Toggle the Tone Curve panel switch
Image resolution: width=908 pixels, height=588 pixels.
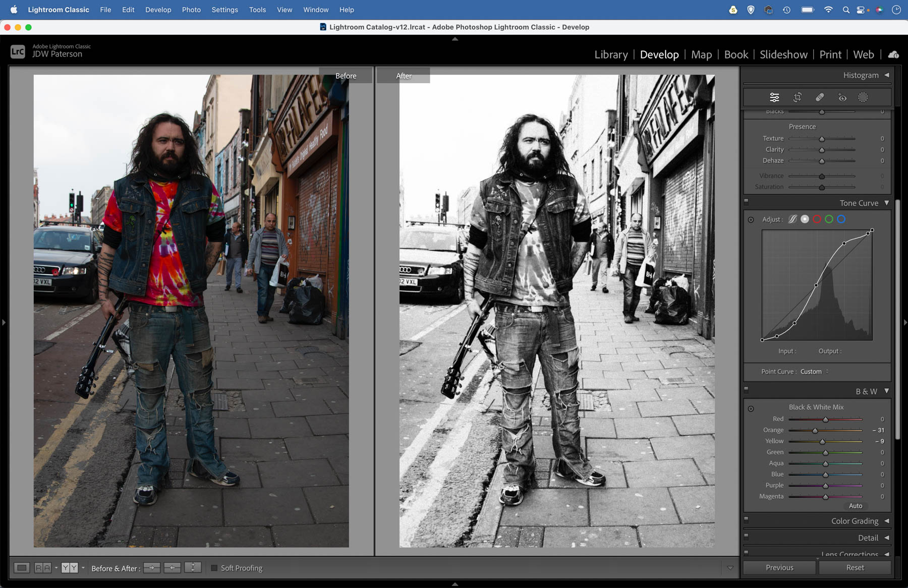747,201
